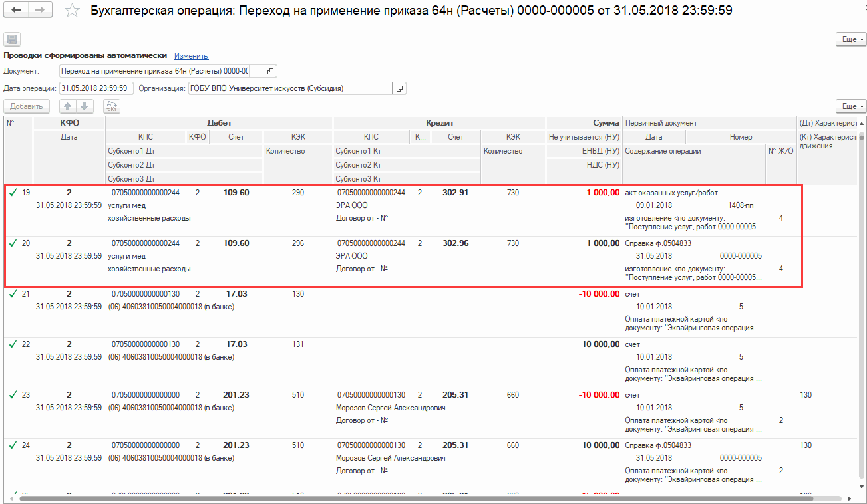Move the selected entry up

click(68, 106)
